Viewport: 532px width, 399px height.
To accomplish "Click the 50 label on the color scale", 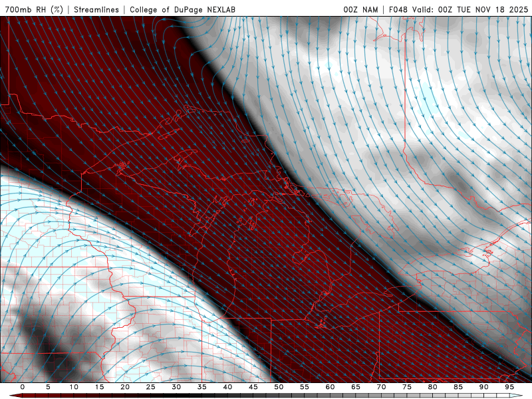I will click(x=279, y=387).
